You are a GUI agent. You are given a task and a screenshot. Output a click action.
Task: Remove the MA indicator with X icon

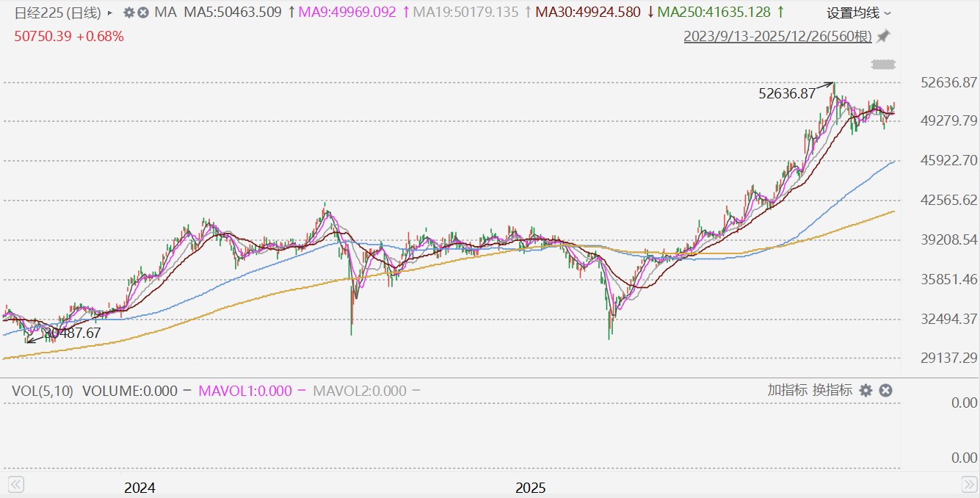[x=143, y=12]
